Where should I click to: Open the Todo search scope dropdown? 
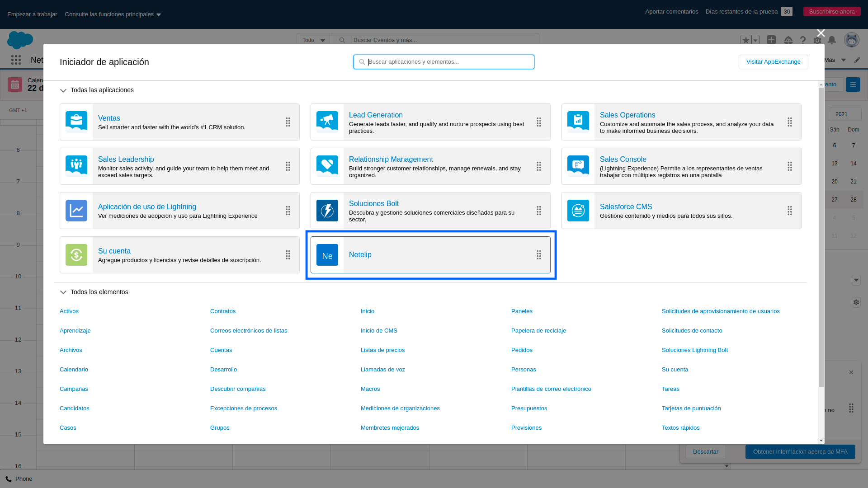(x=313, y=40)
